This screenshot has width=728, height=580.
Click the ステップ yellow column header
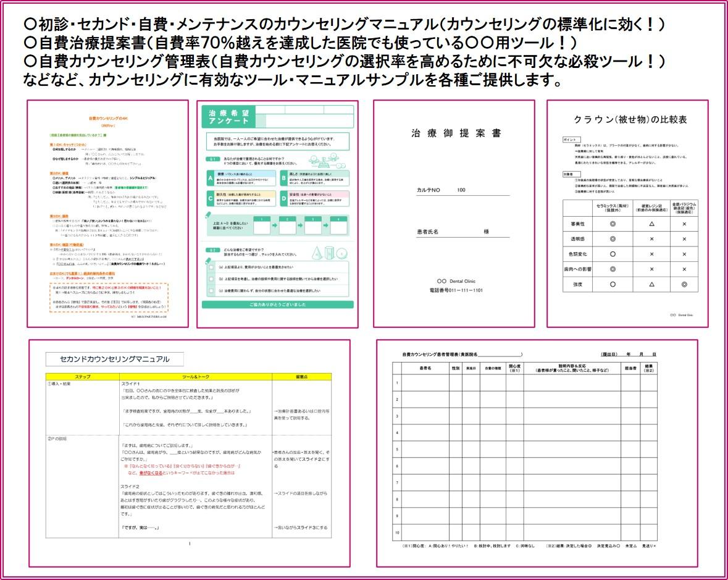[83, 377]
